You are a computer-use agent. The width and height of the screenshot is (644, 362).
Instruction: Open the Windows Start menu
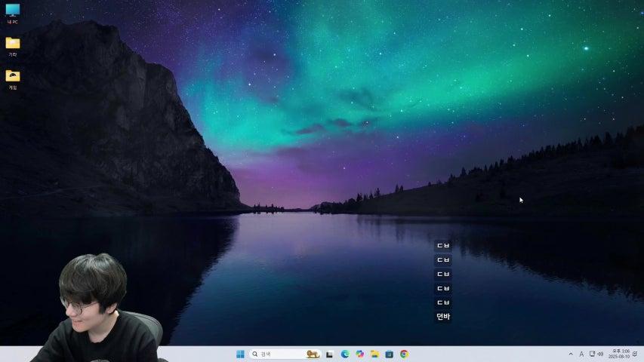click(240, 354)
